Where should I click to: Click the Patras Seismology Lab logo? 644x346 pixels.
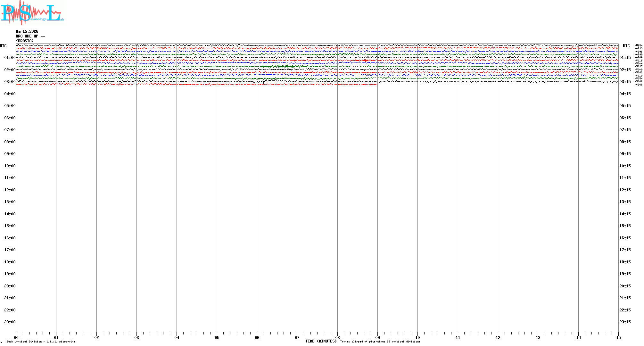32,12
